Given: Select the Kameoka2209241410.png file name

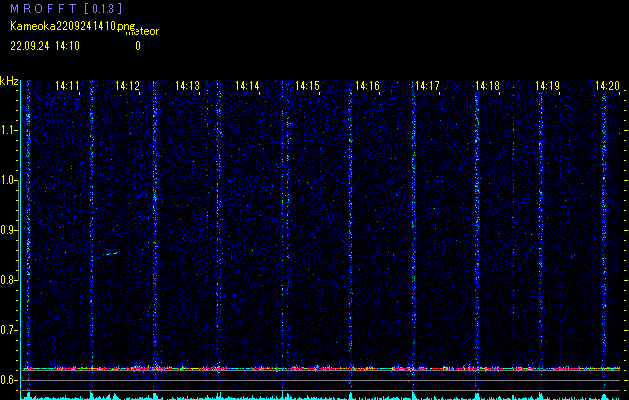Looking at the screenshot, I should coord(73,26).
